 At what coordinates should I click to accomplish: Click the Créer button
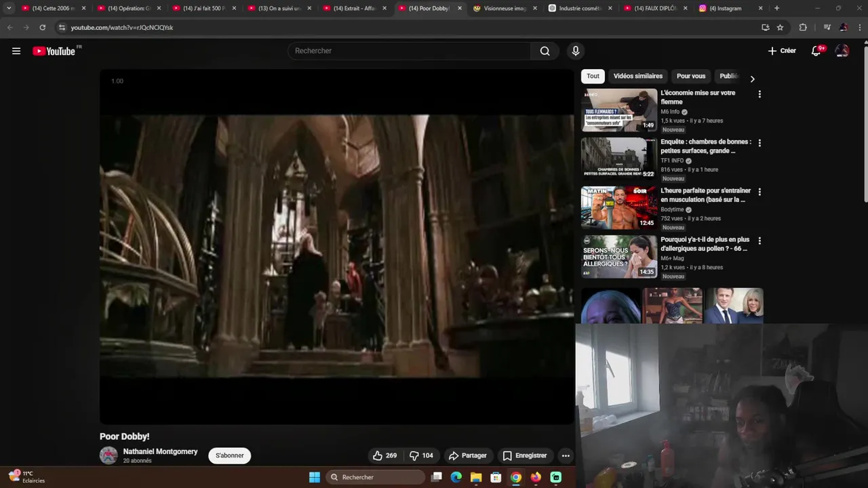782,51
